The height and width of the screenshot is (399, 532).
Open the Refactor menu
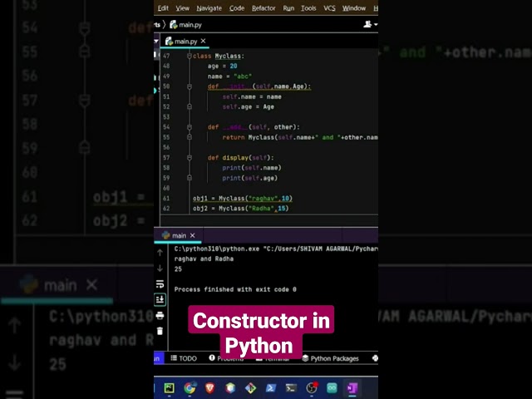click(x=264, y=8)
